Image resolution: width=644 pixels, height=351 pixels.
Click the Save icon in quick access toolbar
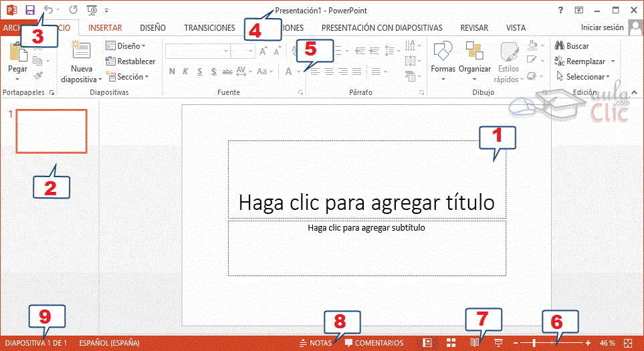point(30,10)
